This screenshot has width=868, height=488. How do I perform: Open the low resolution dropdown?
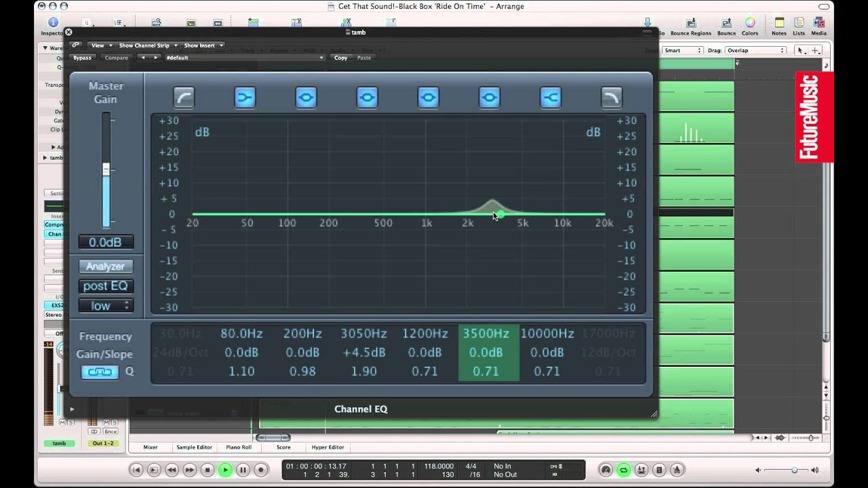[x=105, y=306]
